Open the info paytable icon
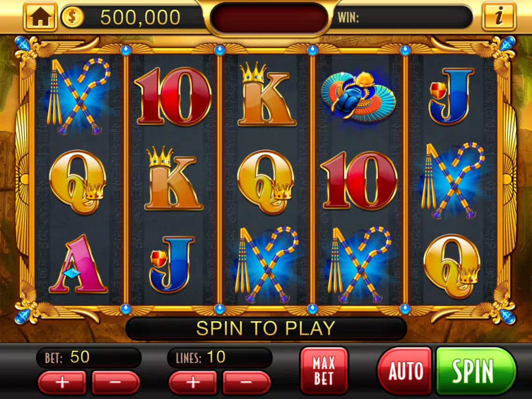Screen dimensions: 532x399 (x=498, y=16)
